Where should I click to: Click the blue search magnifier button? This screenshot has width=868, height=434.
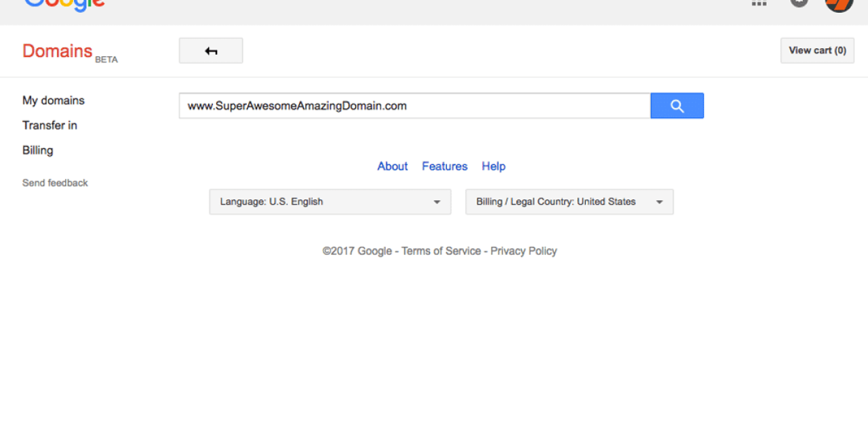pyautogui.click(x=677, y=106)
